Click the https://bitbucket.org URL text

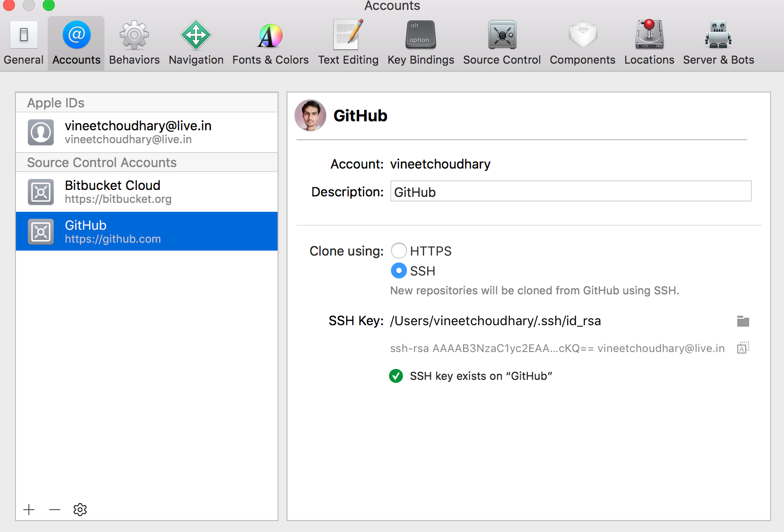point(118,199)
